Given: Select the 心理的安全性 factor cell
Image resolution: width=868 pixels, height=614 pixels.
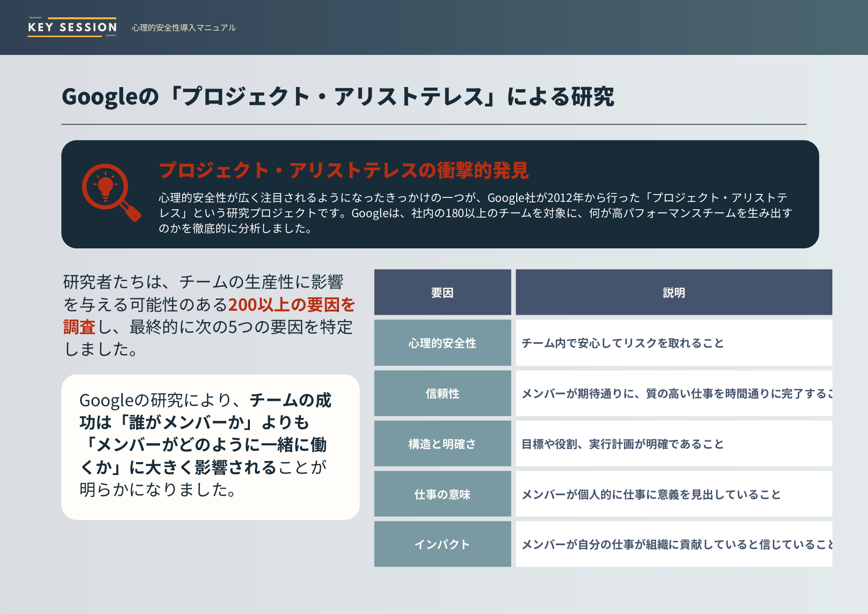Looking at the screenshot, I should coord(442,343).
